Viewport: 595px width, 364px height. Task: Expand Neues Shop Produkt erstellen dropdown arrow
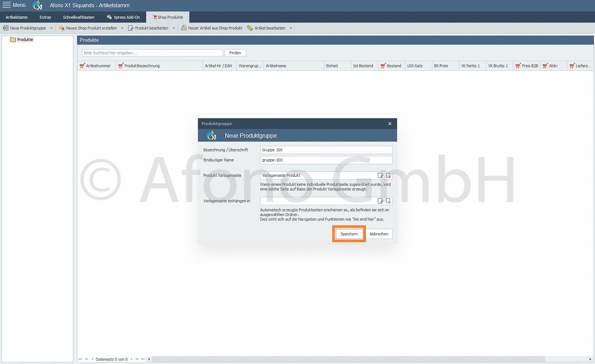(x=122, y=28)
